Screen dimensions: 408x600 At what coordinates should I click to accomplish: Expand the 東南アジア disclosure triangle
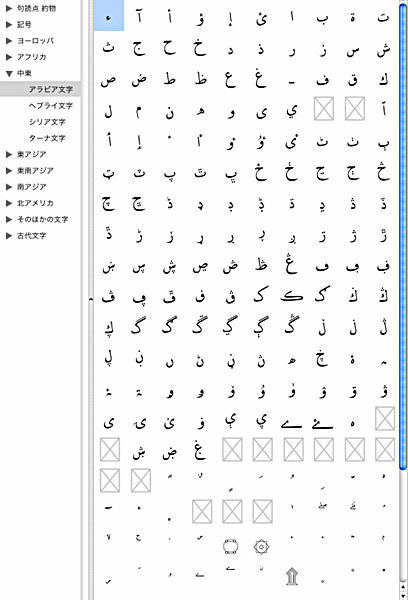(x=9, y=171)
